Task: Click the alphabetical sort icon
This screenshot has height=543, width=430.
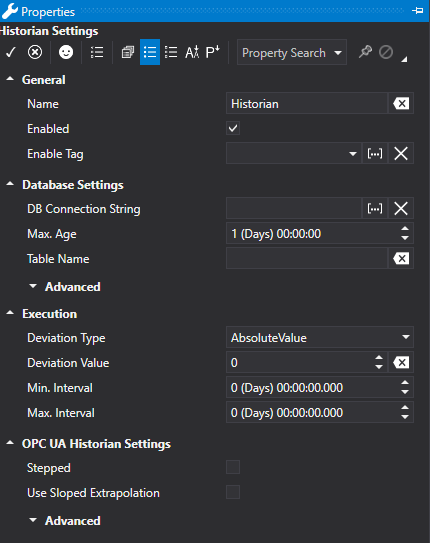Action: click(x=192, y=52)
